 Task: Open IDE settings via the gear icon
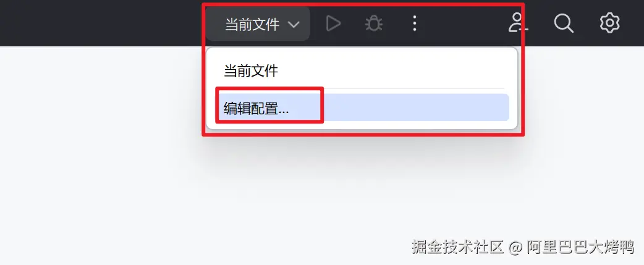tap(609, 23)
